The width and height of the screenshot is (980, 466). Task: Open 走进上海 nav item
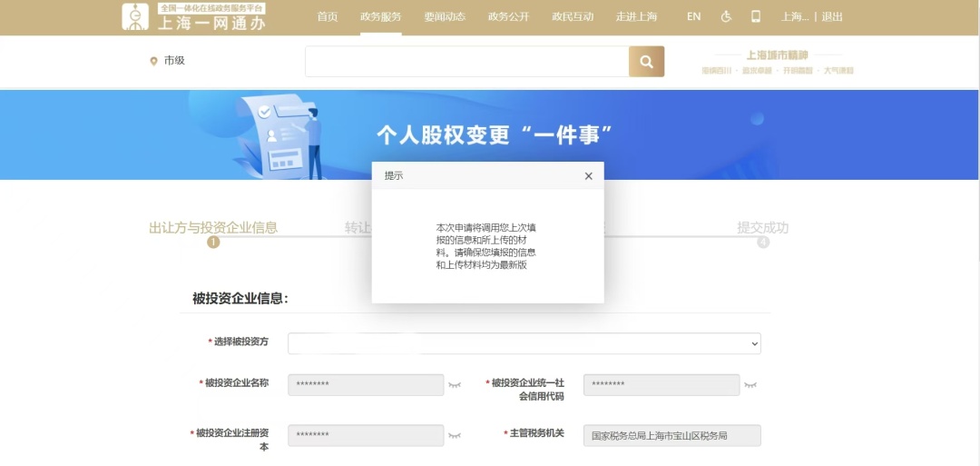coord(636,17)
